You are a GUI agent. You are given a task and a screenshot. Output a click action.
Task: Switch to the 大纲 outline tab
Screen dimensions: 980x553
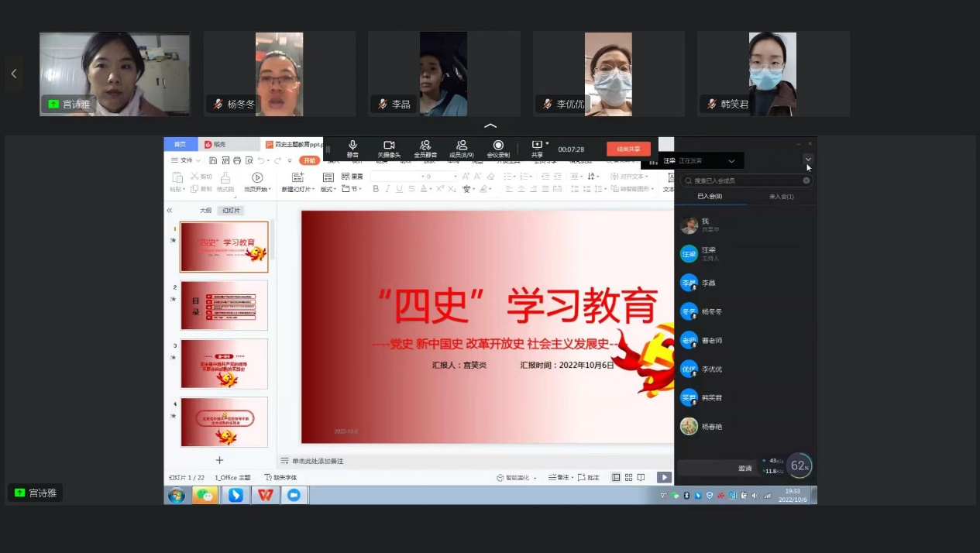tap(205, 211)
